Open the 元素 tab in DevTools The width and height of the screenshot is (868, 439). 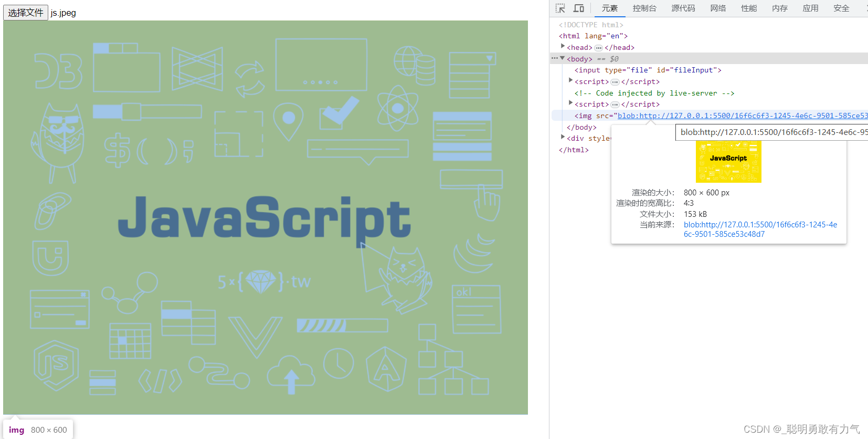tap(610, 8)
